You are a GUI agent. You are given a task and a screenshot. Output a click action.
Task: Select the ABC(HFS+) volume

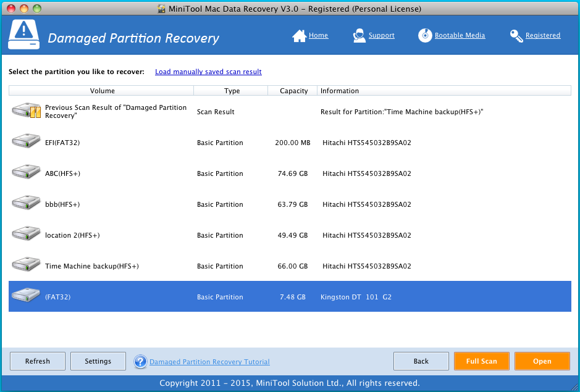(x=62, y=173)
